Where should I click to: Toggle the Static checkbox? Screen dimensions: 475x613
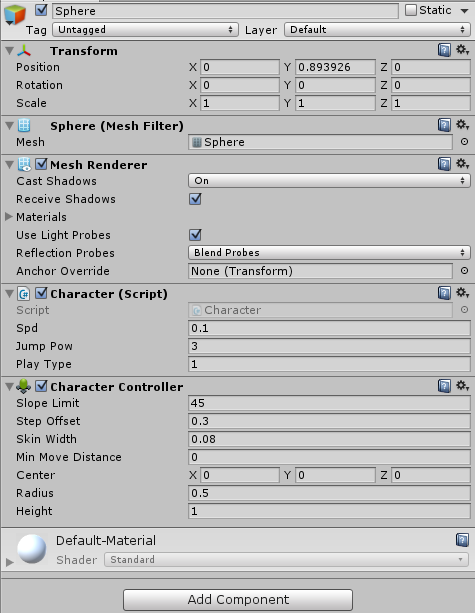point(411,10)
